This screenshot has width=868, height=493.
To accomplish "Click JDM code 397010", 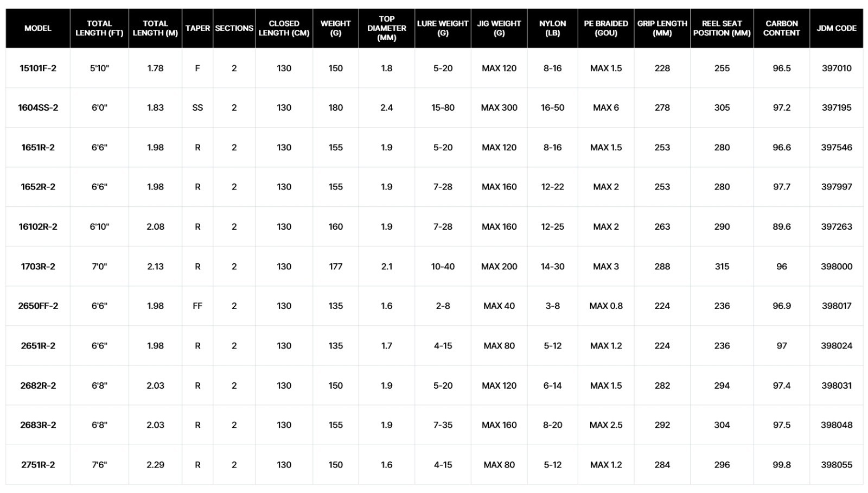I will tap(837, 68).
